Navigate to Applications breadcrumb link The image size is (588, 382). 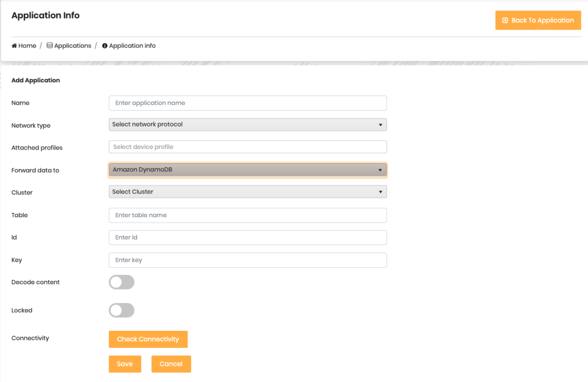72,46
